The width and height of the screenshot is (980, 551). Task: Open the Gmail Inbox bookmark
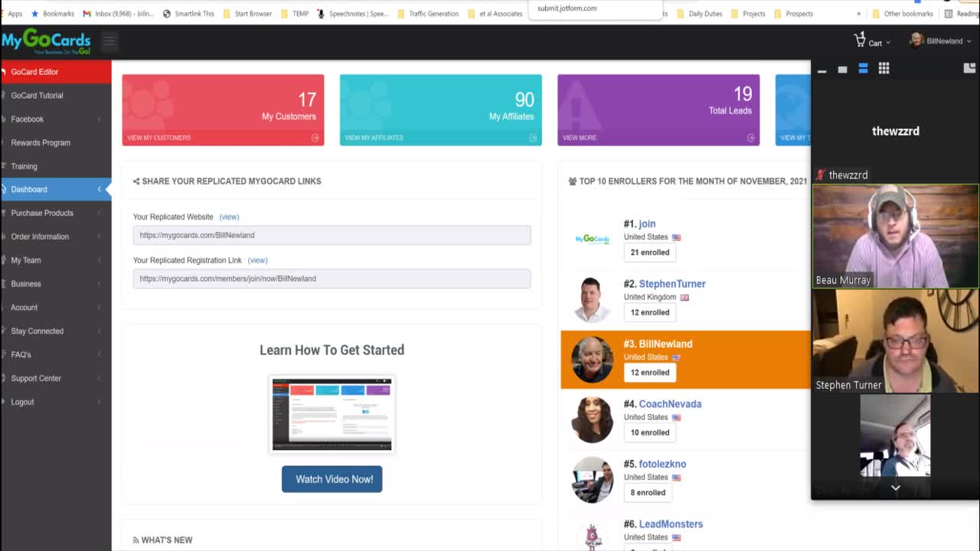point(118,14)
